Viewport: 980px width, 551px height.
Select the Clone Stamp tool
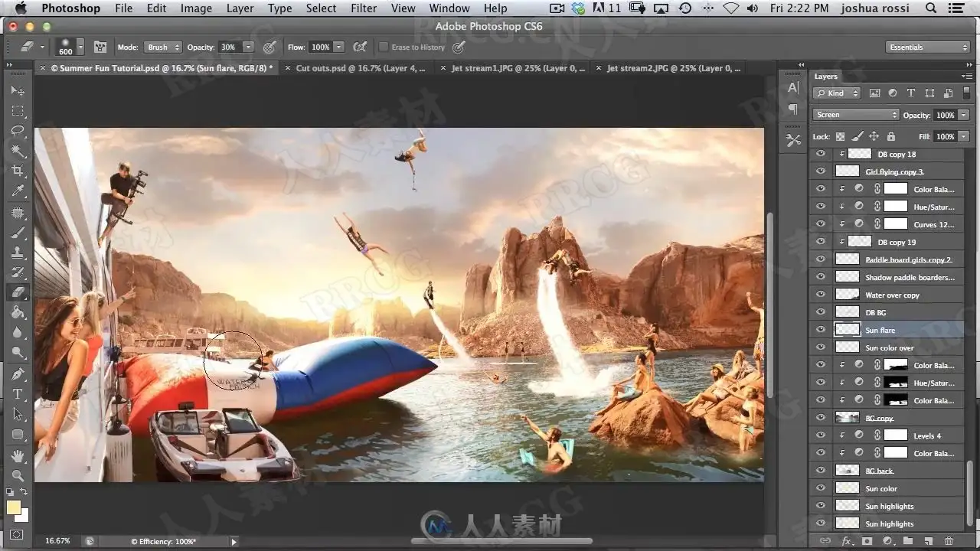click(x=18, y=252)
